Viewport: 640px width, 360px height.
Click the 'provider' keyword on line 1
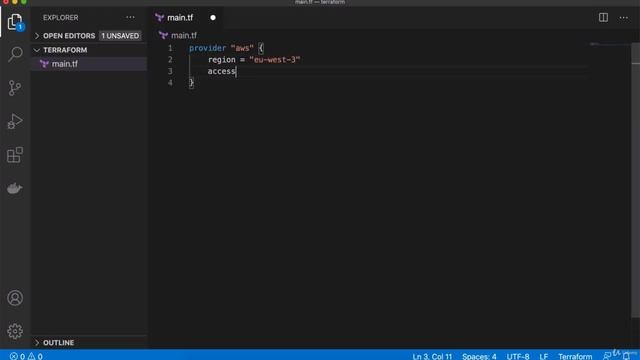coord(207,48)
